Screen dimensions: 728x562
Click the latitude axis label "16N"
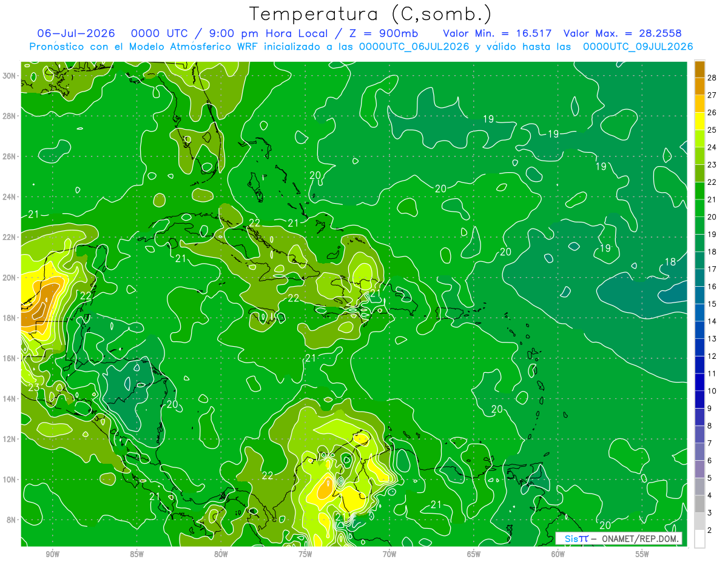pos(10,358)
